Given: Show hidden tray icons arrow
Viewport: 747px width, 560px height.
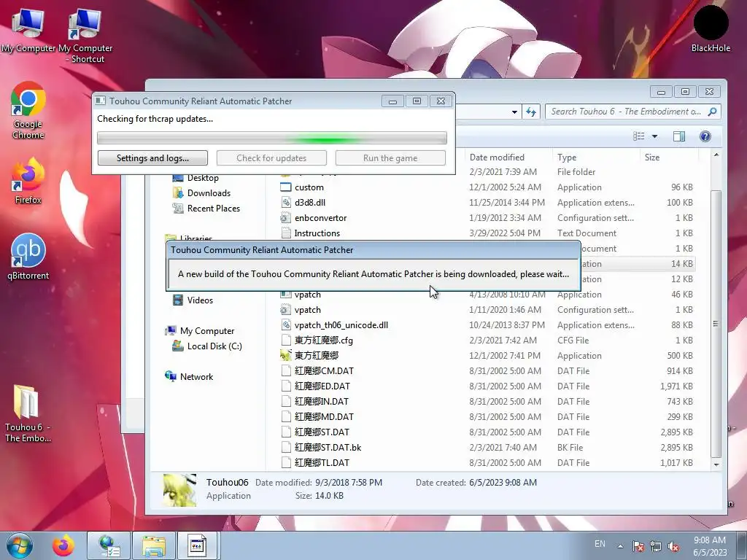Looking at the screenshot, I should tap(620, 546).
